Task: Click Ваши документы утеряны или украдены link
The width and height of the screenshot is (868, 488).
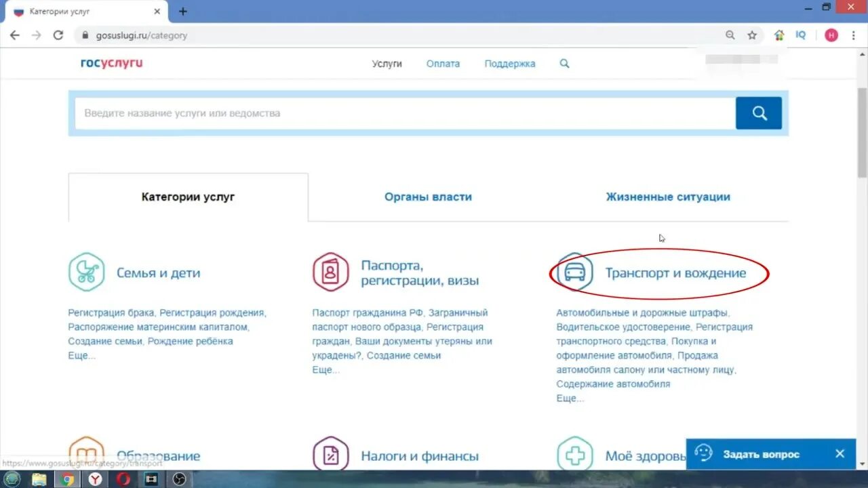Action: tap(403, 348)
